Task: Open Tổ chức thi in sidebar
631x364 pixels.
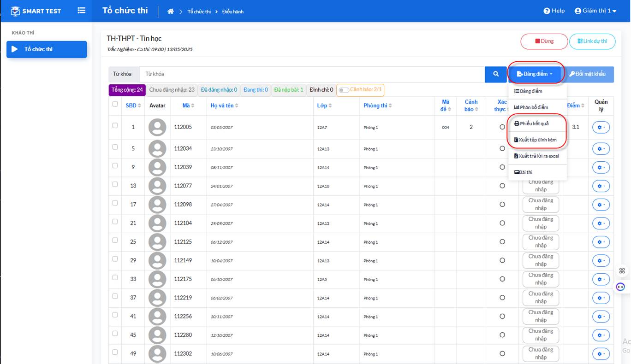Action: click(47, 49)
